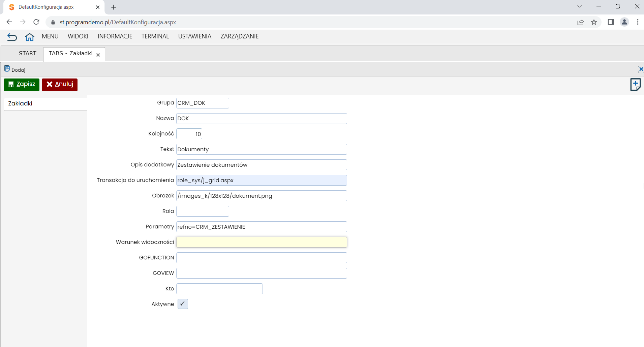The height and width of the screenshot is (347, 644).
Task: Open the WIDOKI menu
Action: [78, 36]
